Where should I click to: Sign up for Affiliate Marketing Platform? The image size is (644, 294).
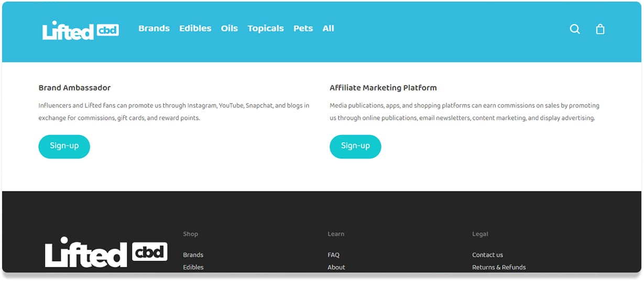(x=355, y=146)
